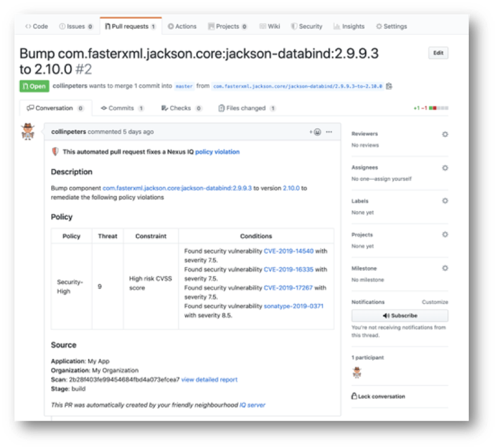View the Commits tab
496x448 pixels.
(122, 108)
